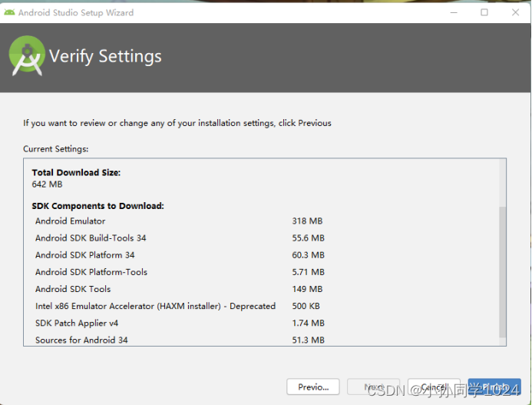Minimize the Setup Wizard window
532x405 pixels.
pos(454,12)
